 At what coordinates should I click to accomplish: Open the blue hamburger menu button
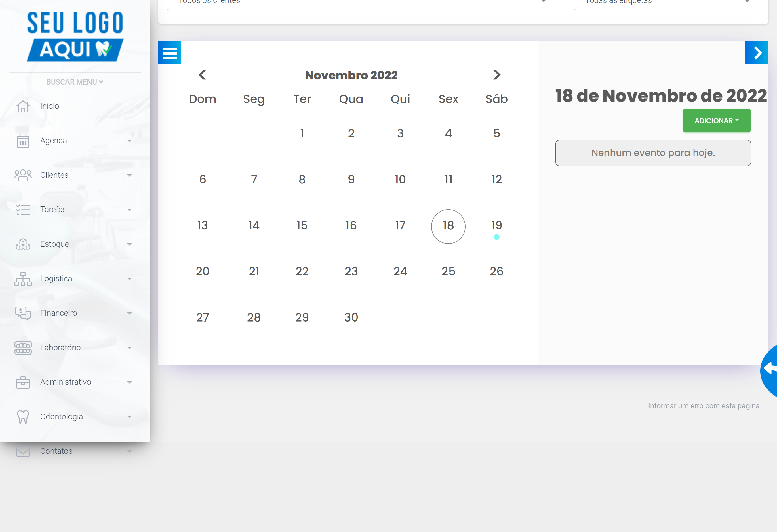(x=170, y=53)
